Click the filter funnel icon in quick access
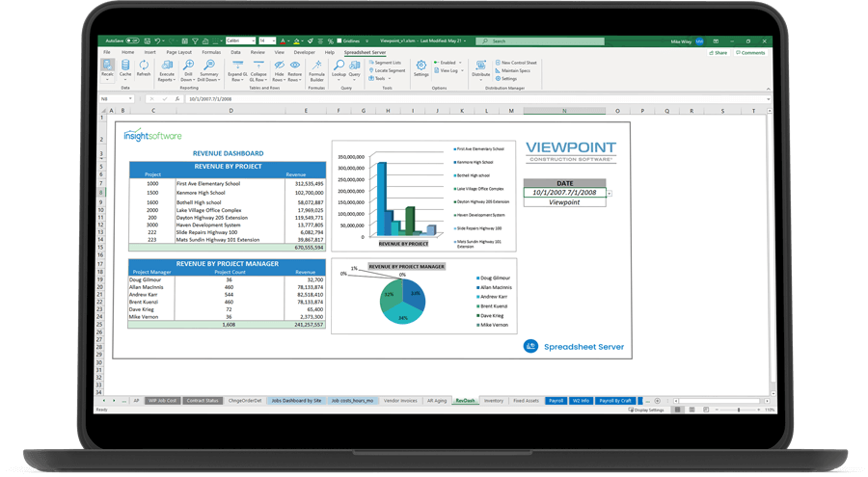This screenshot has height=477, width=868. (x=195, y=40)
